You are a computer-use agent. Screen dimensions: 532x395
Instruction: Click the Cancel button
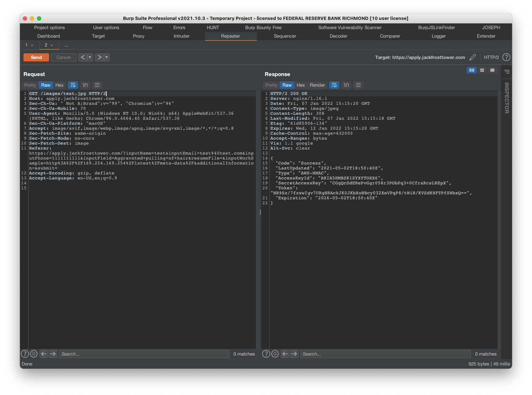pyautogui.click(x=64, y=57)
